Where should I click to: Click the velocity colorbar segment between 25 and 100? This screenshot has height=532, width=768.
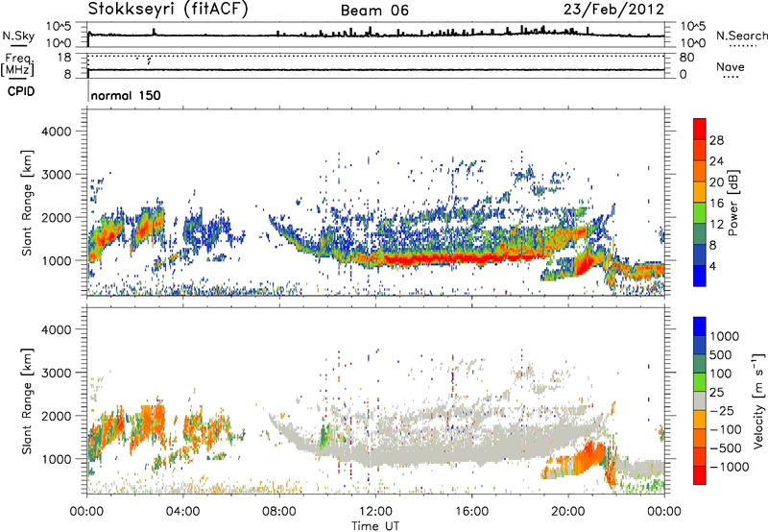coord(700,382)
